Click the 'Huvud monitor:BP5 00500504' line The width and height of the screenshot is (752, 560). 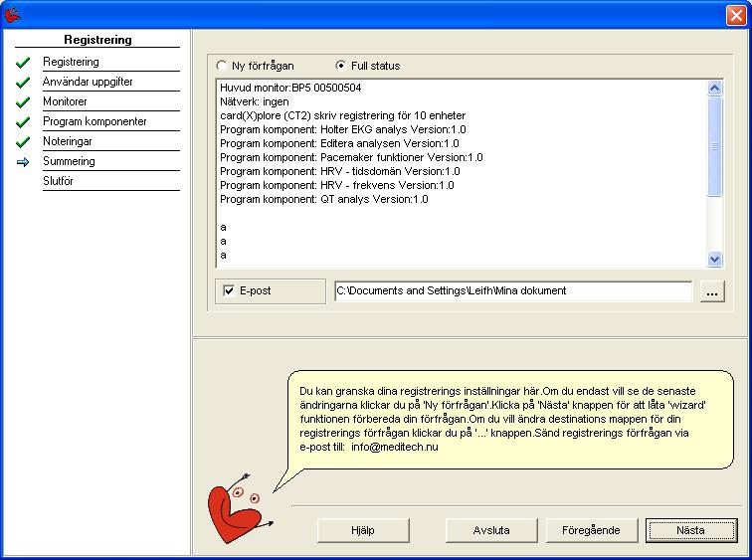[290, 88]
